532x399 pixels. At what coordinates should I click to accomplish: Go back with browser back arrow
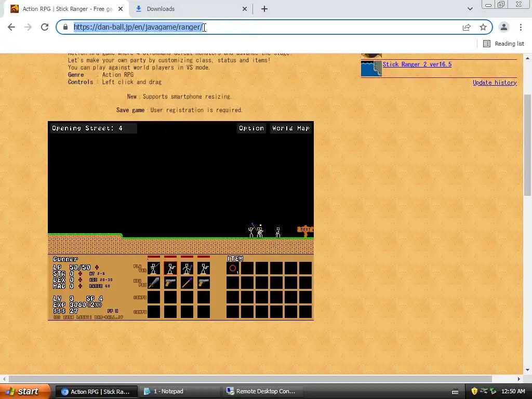click(x=11, y=27)
